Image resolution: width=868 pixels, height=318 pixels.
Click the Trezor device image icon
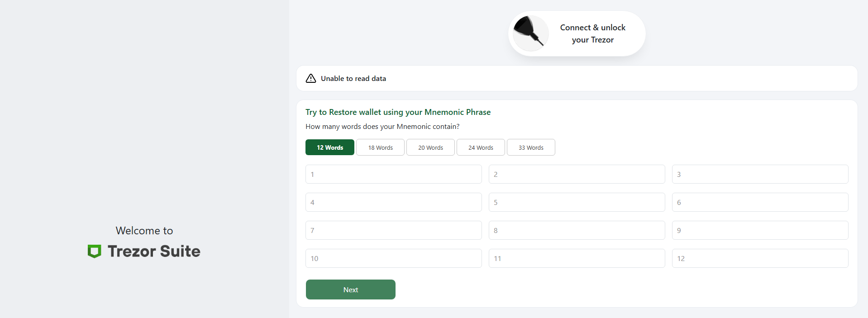pos(530,33)
